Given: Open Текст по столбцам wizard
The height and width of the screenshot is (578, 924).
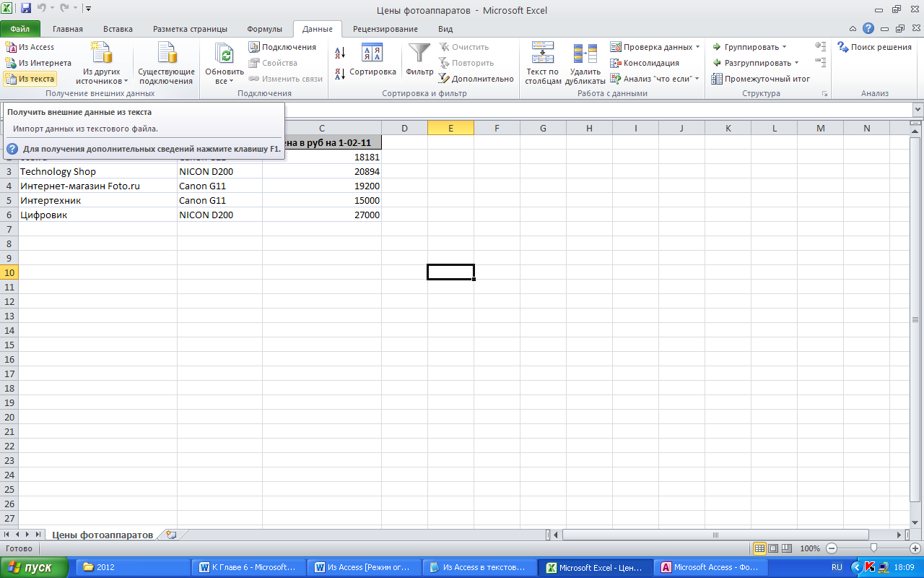Looking at the screenshot, I should 543,64.
